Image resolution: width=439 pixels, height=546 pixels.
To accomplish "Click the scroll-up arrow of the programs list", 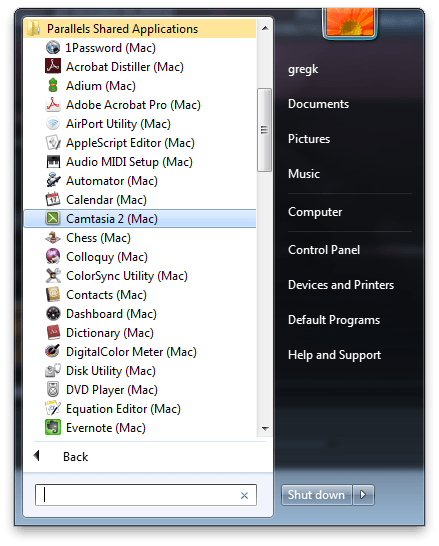I will pos(265,28).
